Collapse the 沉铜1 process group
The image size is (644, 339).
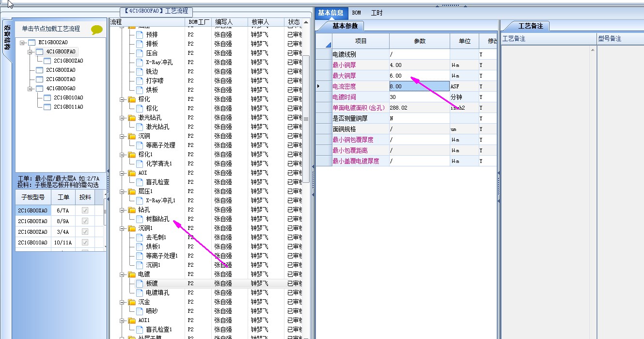[x=122, y=228]
